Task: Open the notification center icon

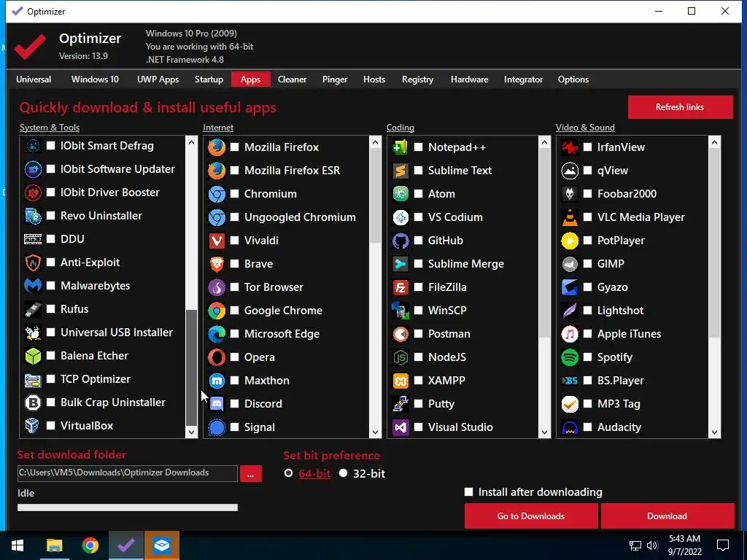Action: click(723, 545)
